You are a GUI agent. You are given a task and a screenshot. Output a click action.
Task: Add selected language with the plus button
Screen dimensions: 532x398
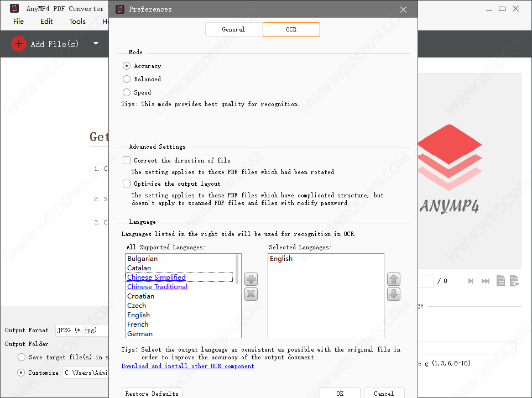(251, 279)
